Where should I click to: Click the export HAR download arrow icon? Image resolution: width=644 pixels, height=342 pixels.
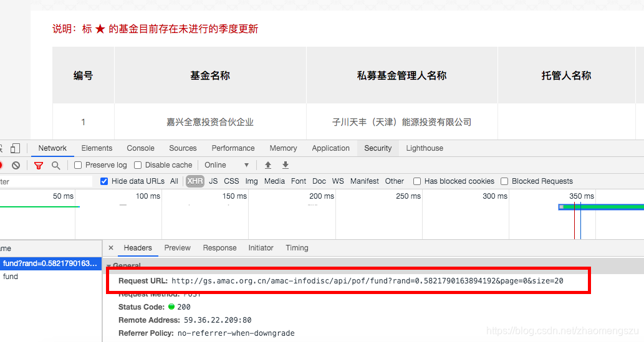286,165
